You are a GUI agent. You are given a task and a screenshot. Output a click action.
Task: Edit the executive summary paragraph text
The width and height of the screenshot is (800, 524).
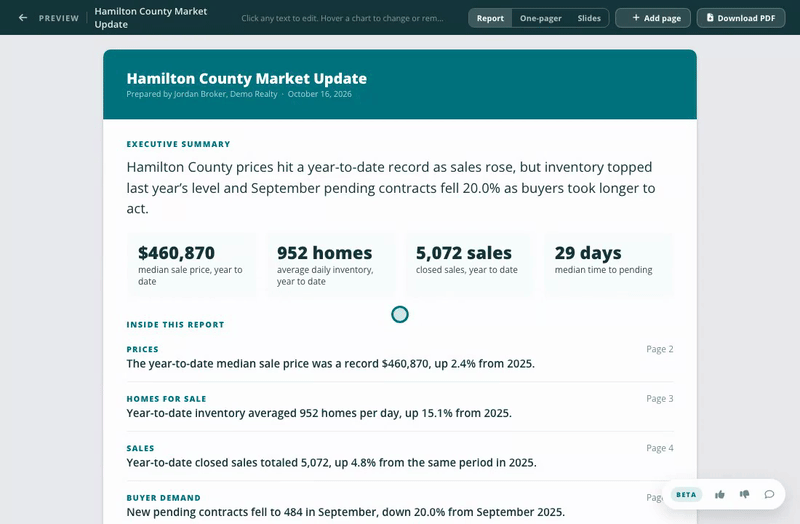(x=391, y=188)
